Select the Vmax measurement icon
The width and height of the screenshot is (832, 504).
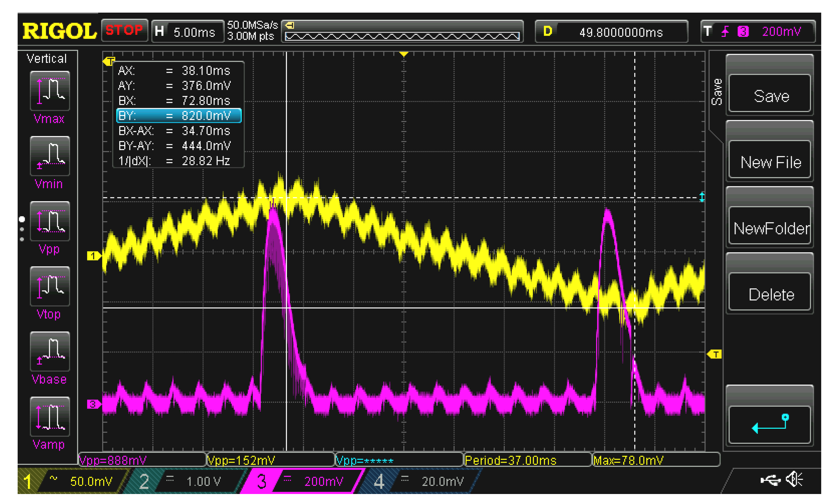pos(50,90)
